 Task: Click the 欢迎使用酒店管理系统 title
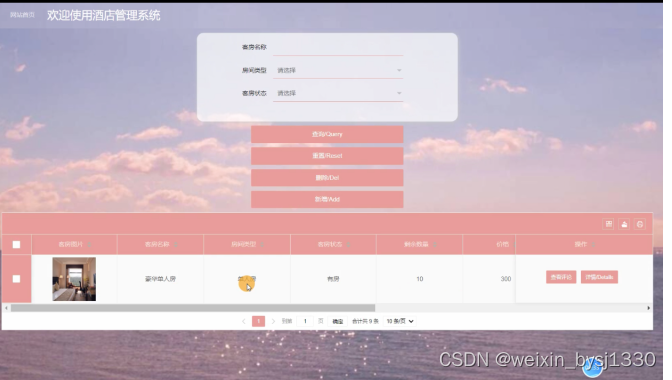(104, 15)
